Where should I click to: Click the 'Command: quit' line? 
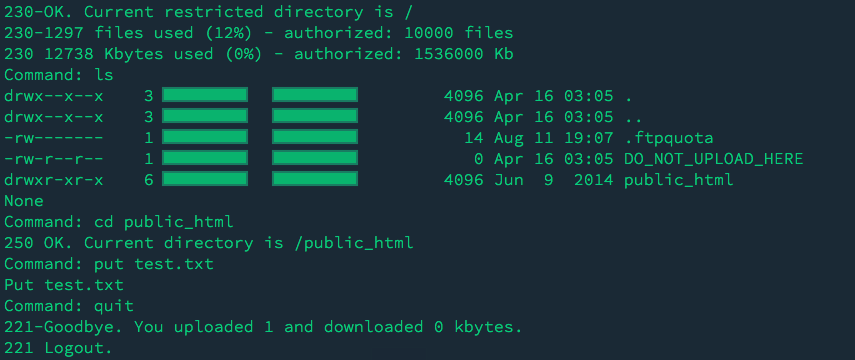tap(69, 305)
